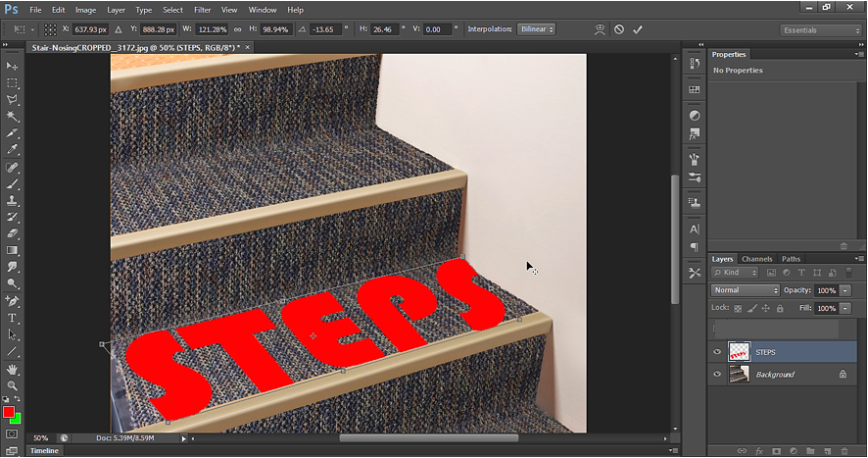The width and height of the screenshot is (868, 458).
Task: Hide the Background layer
Action: (717, 375)
